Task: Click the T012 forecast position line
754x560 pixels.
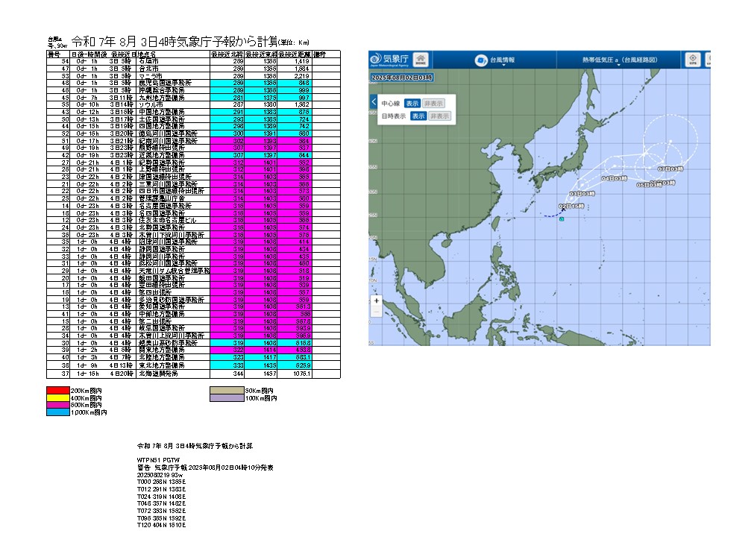Action: (161, 489)
